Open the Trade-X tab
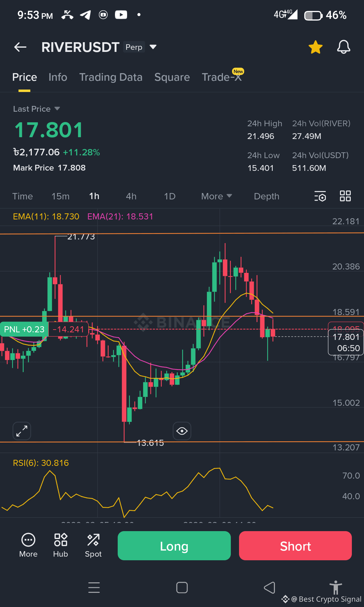 tap(222, 77)
